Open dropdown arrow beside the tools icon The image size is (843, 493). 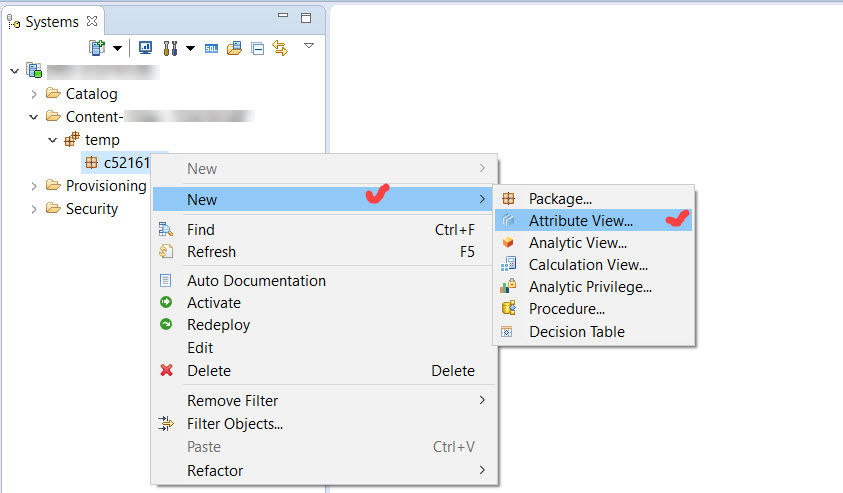pos(189,48)
